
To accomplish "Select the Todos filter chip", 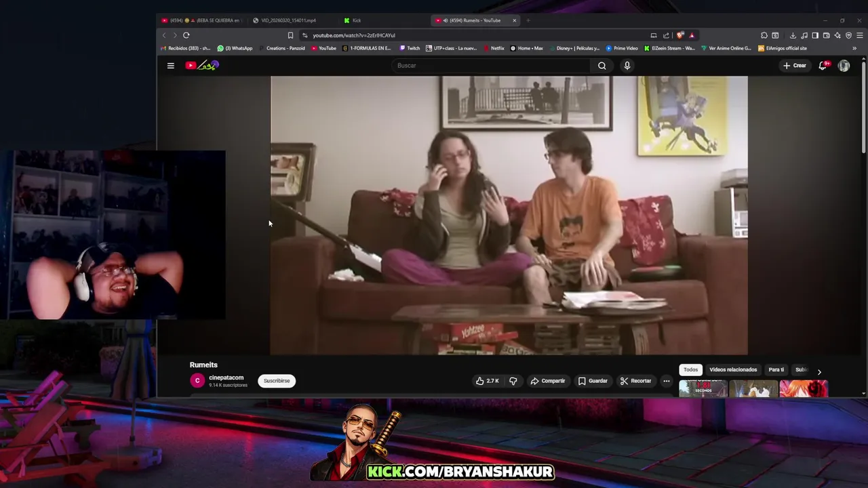I will point(690,370).
